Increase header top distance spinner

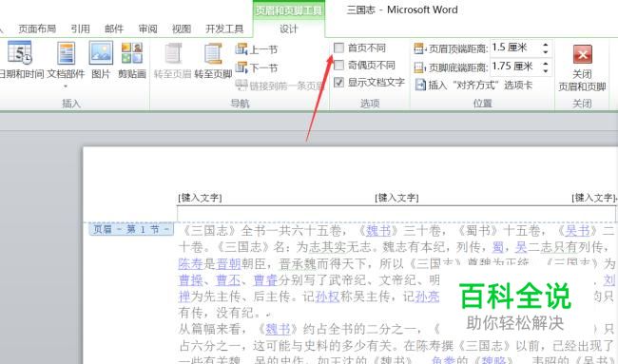546,45
